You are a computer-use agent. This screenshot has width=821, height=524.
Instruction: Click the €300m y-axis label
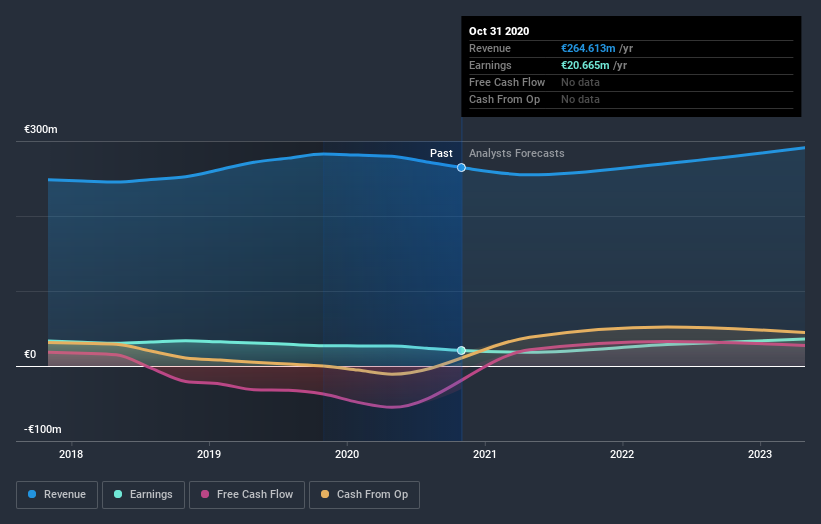tap(41, 129)
